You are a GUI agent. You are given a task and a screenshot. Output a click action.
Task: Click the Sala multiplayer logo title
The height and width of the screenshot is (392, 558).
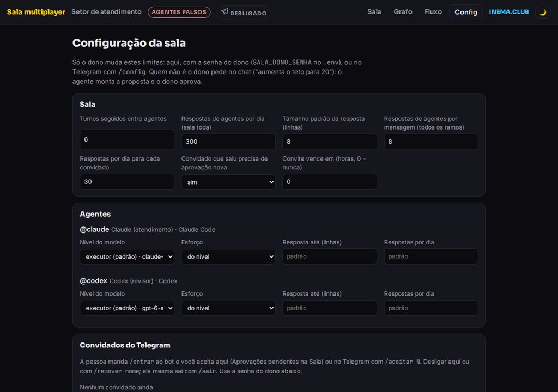pos(36,12)
